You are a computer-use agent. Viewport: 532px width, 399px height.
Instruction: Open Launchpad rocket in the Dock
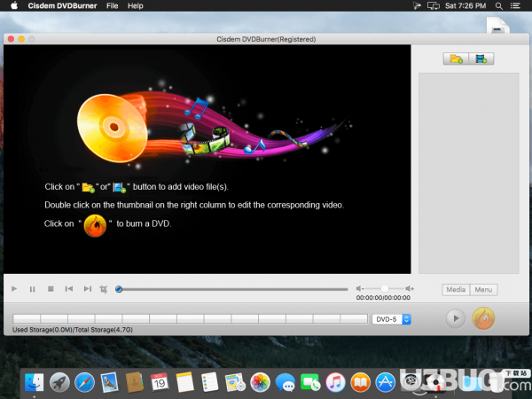tap(59, 382)
